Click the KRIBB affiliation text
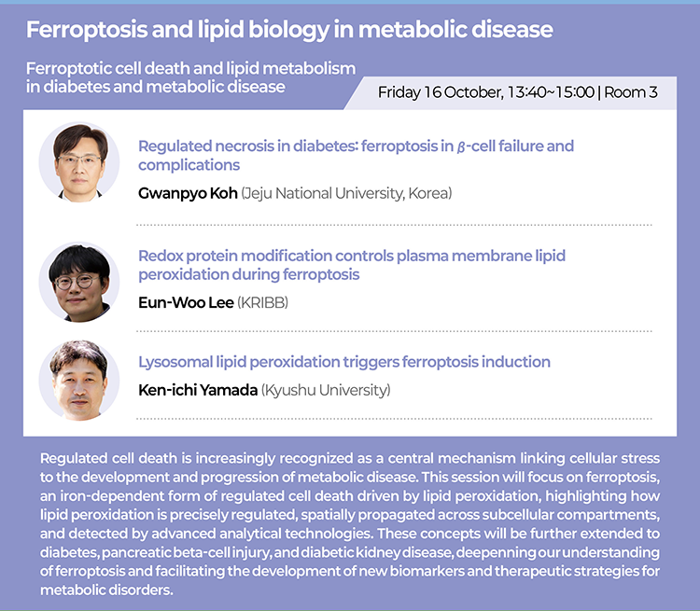Image resolution: width=700 pixels, height=611 pixels. pyautogui.click(x=262, y=302)
